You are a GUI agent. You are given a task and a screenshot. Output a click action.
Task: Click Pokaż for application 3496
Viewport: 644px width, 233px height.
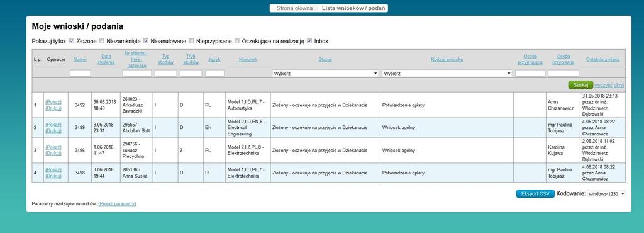coord(53,147)
